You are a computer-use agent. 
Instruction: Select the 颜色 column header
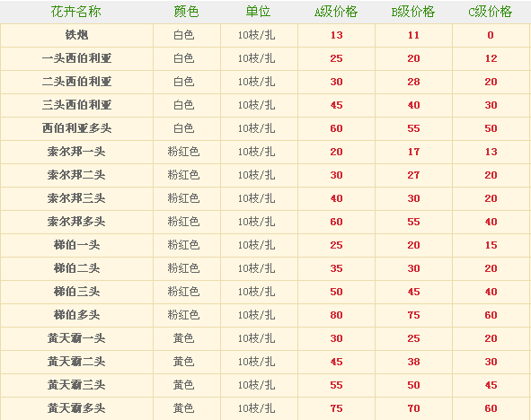pyautogui.click(x=186, y=12)
